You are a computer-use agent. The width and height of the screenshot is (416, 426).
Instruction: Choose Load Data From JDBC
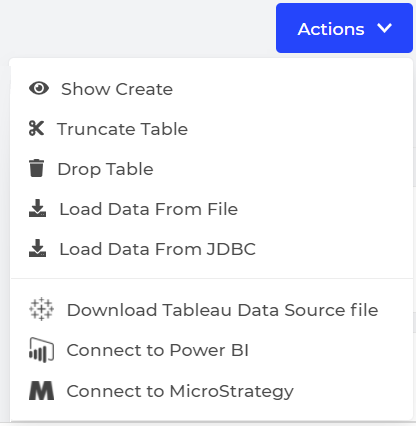[x=157, y=249]
